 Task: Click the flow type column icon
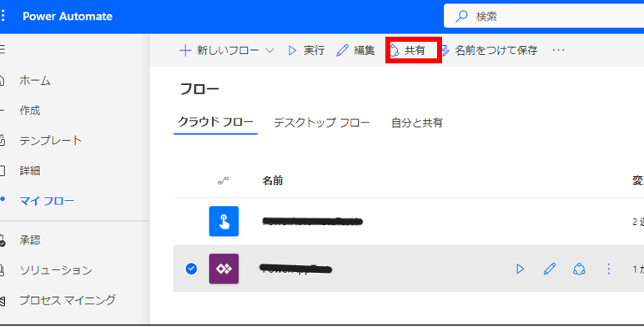223,180
